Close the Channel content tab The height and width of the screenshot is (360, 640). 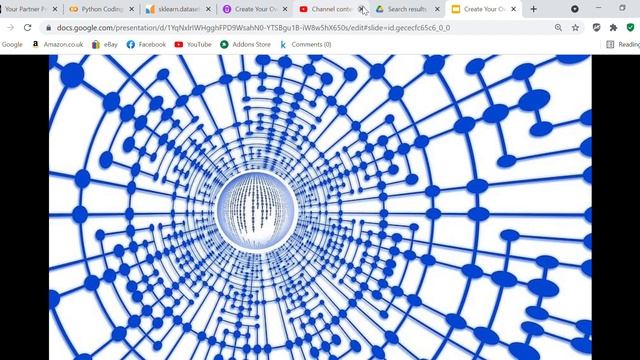point(361,9)
